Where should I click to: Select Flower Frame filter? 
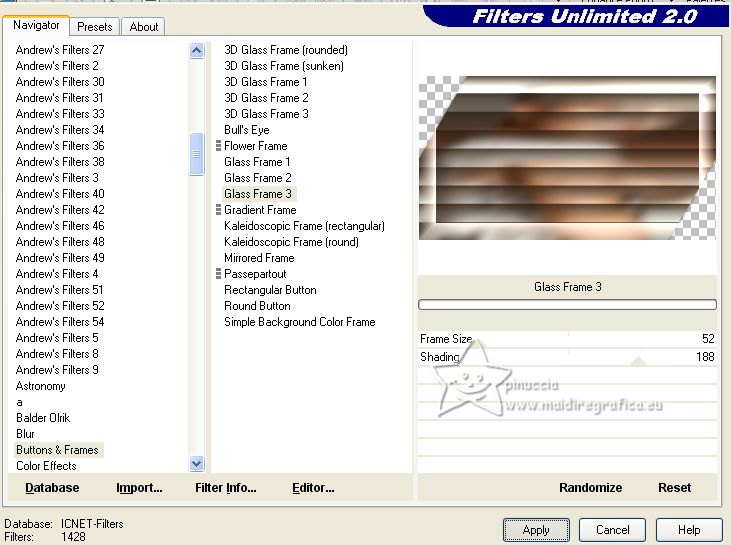pyautogui.click(x=255, y=146)
